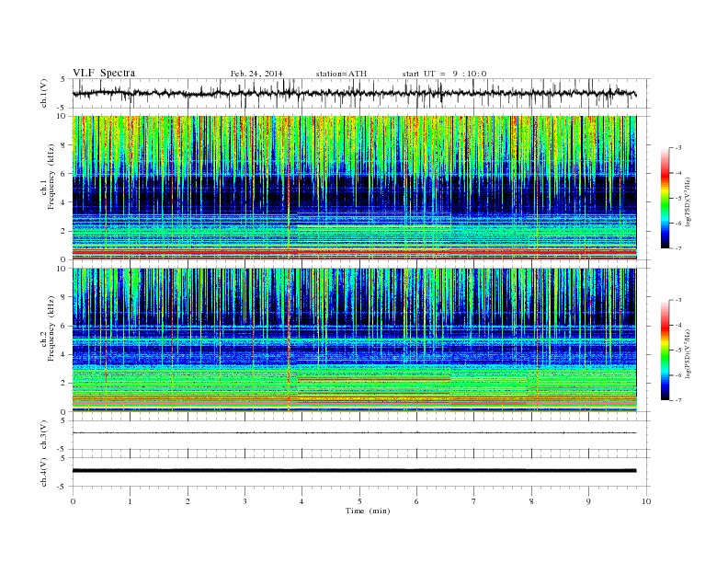Click the 6 kHz tick on ch.1 spectrogram
728x563 pixels.
(x=64, y=174)
